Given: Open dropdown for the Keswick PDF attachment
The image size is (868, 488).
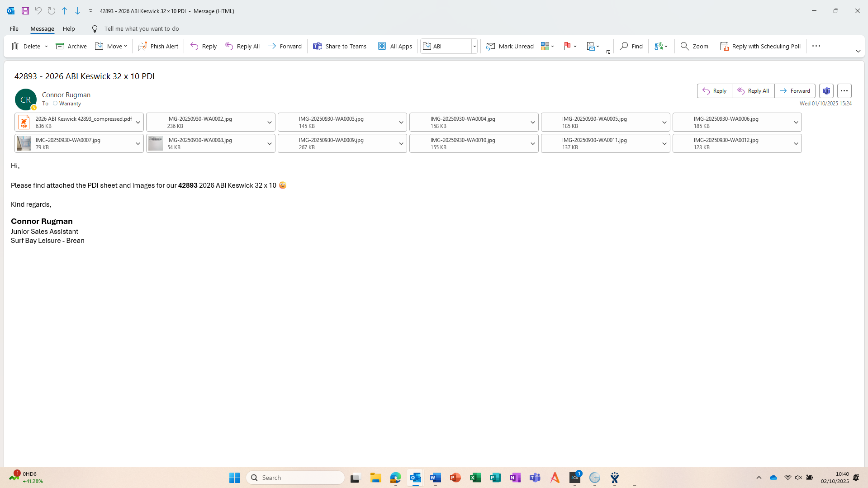Looking at the screenshot, I should [138, 123].
